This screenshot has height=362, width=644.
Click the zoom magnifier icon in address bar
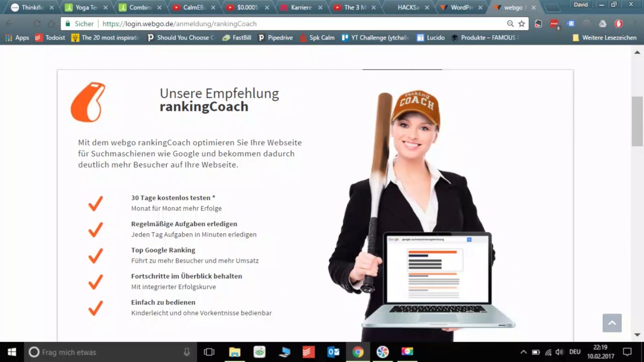[x=510, y=24]
